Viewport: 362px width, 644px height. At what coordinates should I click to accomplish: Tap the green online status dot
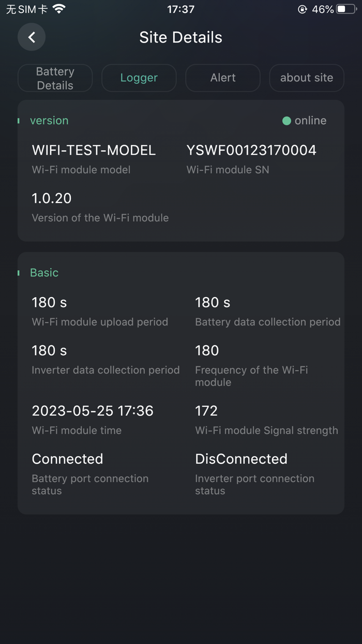pyautogui.click(x=286, y=121)
